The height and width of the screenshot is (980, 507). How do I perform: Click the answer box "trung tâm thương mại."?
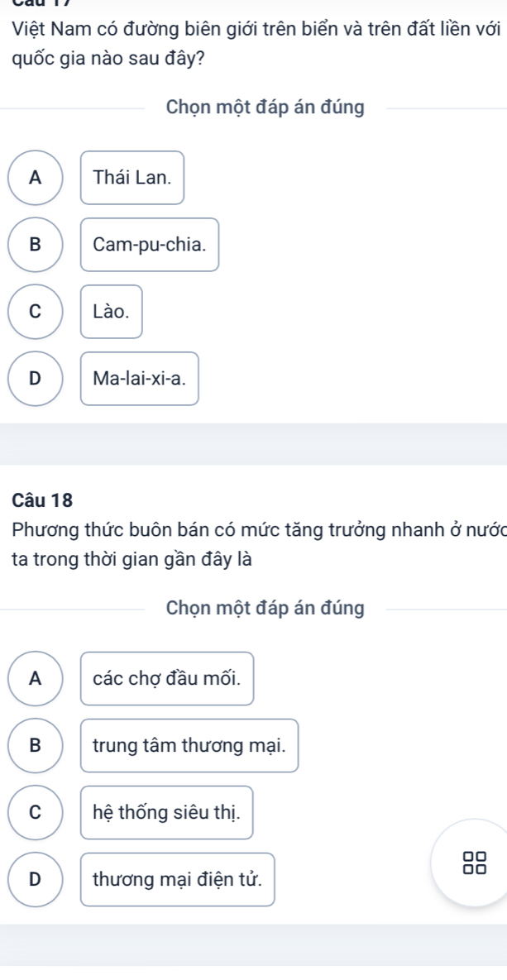coord(189,745)
